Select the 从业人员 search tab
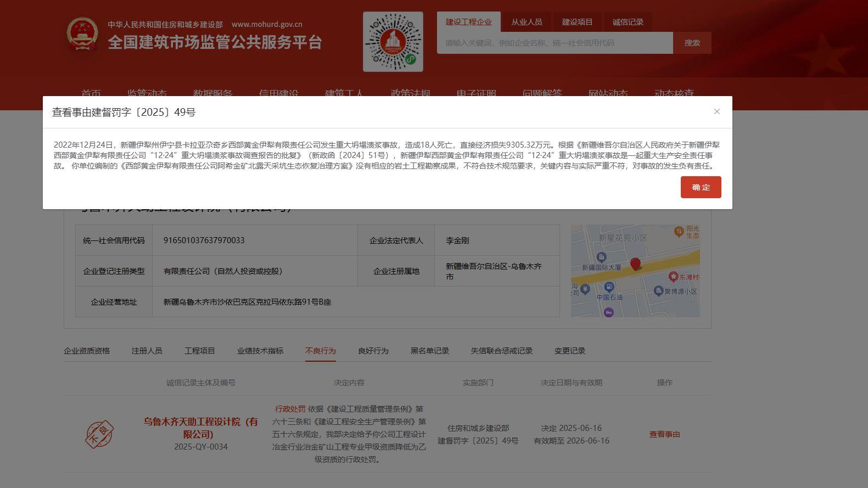This screenshot has height=488, width=868. 527,22
